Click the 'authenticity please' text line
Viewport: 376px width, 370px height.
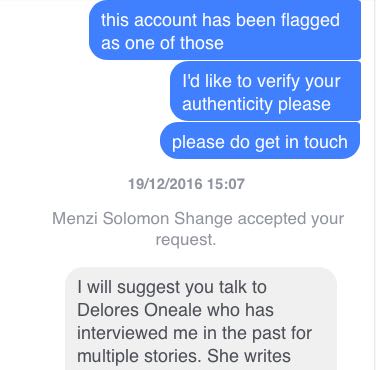(256, 104)
